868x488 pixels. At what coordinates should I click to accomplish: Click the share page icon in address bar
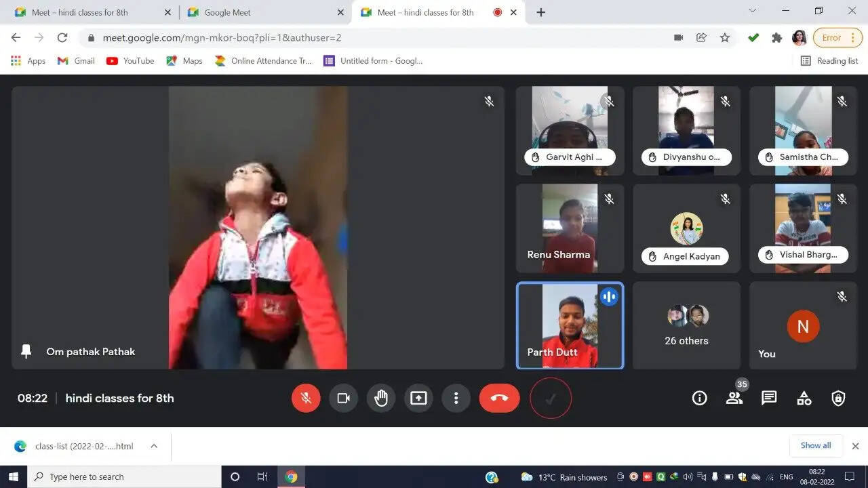pos(702,38)
